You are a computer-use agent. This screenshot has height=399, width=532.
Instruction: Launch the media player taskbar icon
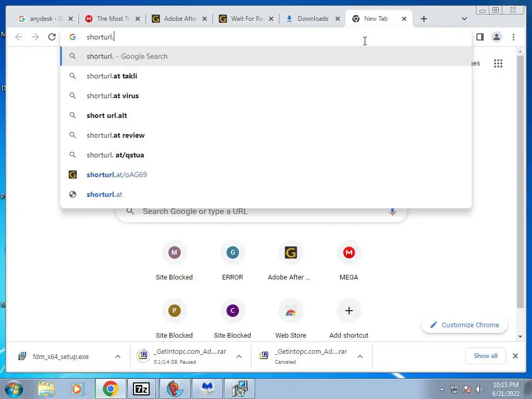tap(77, 389)
